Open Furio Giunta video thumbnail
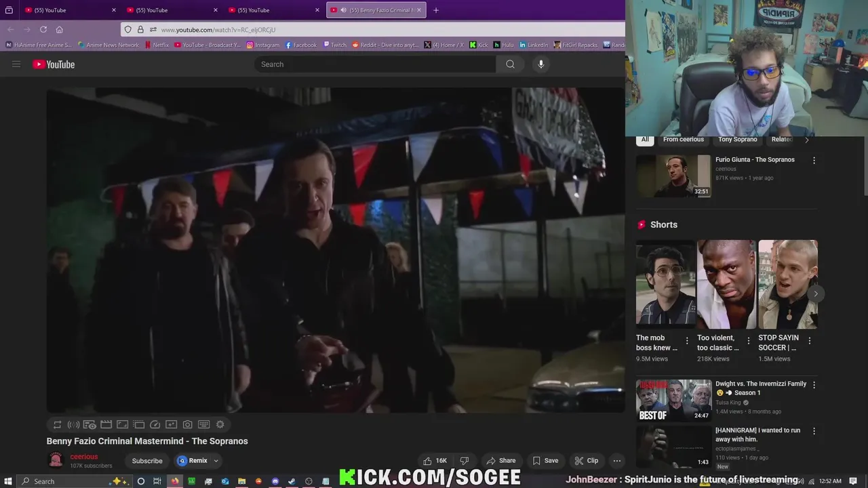 point(673,176)
